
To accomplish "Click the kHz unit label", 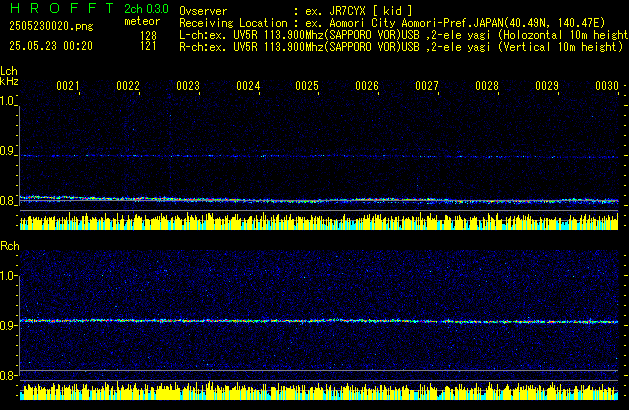I will pyautogui.click(x=9, y=81).
